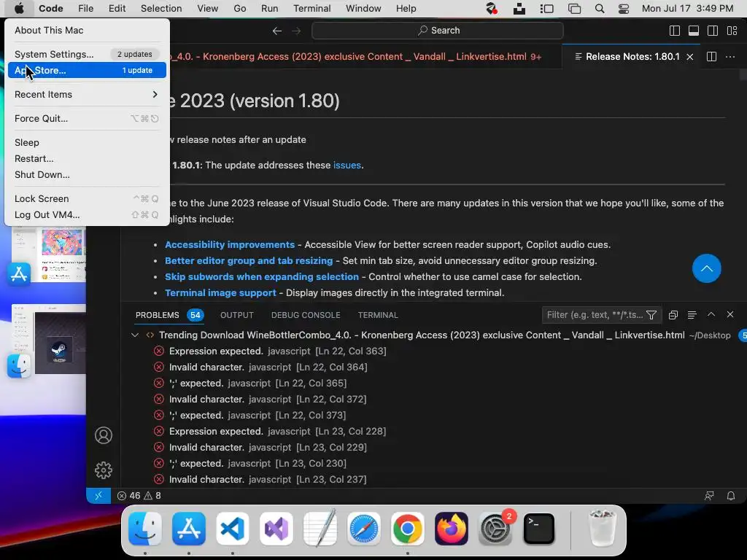Viewport: 747px width, 560px height.
Task: Open the Customize Layout icon
Action: pos(732,31)
